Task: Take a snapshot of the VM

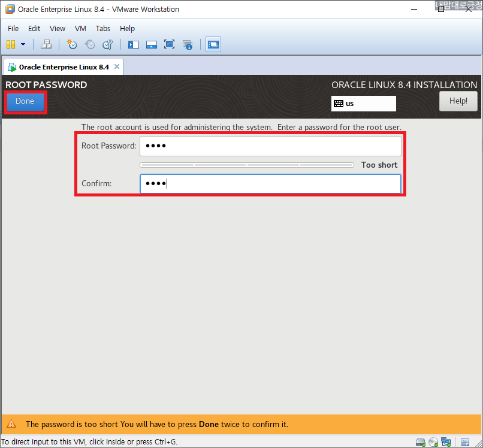Action: click(x=72, y=44)
